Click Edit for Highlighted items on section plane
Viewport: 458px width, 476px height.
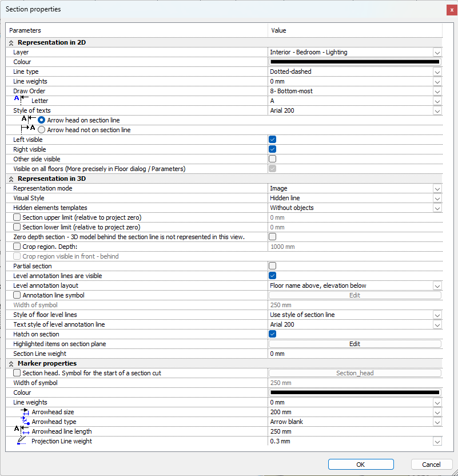click(355, 344)
